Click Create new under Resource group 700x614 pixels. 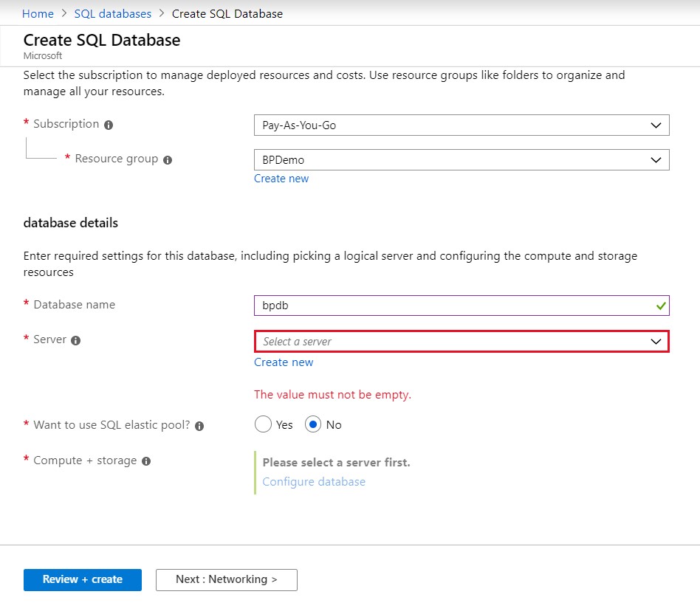click(x=281, y=179)
